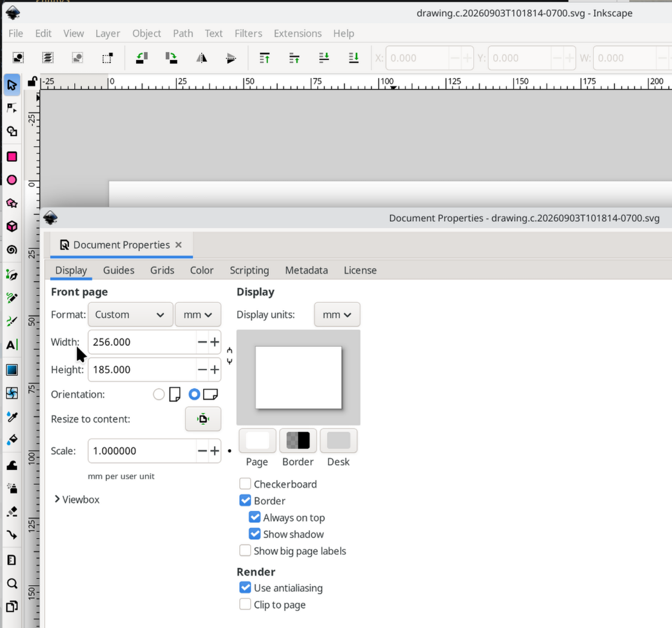Rotate selection 90 degrees clockwise
Viewport: 672px width, 628px height.
pyautogui.click(x=172, y=58)
